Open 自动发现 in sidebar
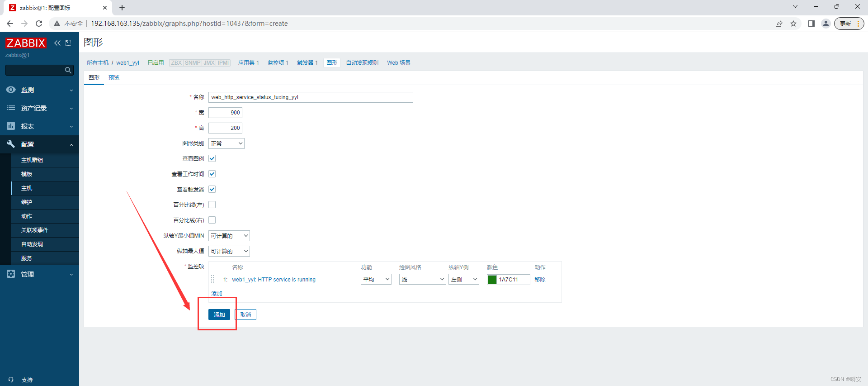The image size is (868, 386). click(x=32, y=244)
